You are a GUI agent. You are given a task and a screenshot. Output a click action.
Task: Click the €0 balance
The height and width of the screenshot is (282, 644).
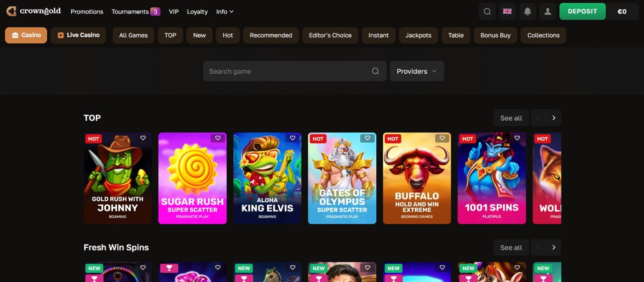click(622, 11)
